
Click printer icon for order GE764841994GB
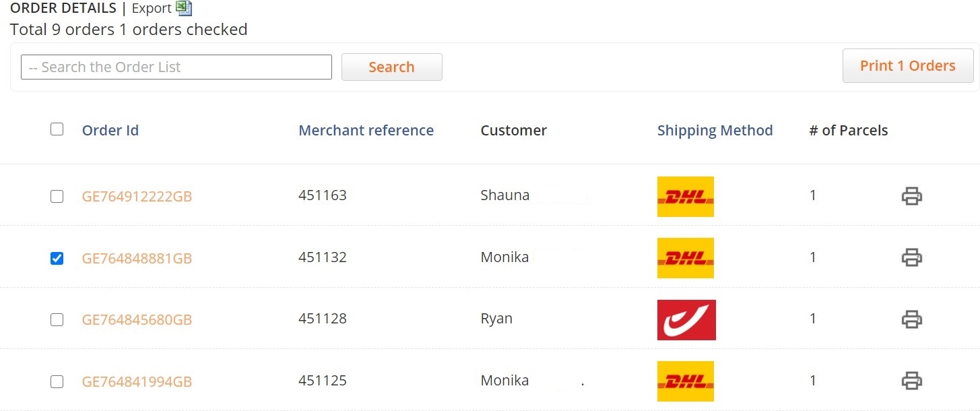click(x=911, y=381)
